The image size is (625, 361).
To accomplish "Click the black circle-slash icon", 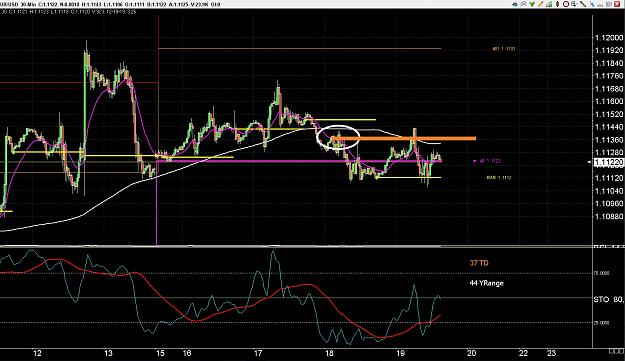I will tap(566, 4).
